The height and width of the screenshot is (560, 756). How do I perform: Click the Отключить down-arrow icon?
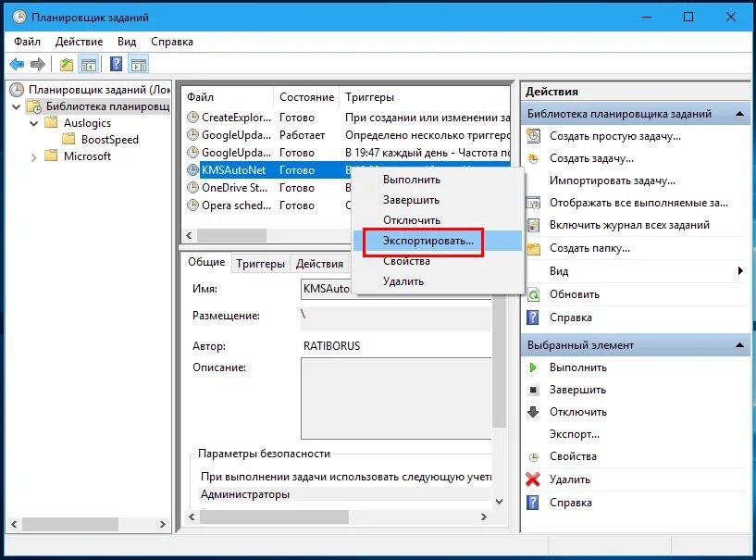pyautogui.click(x=533, y=412)
